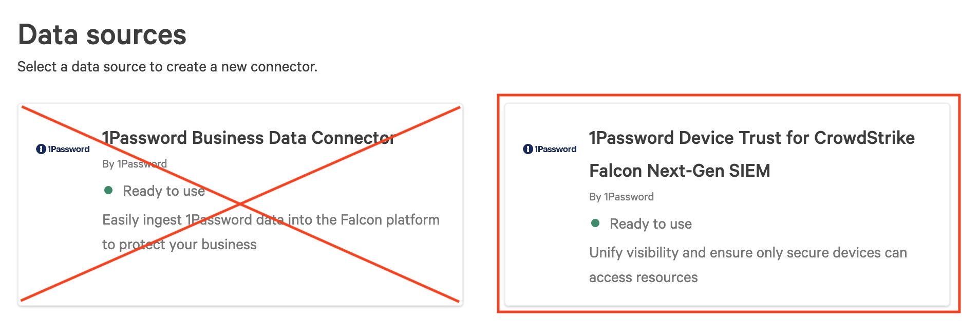Open '1Password Device Trust for CrowdStrike' title line

(751, 138)
